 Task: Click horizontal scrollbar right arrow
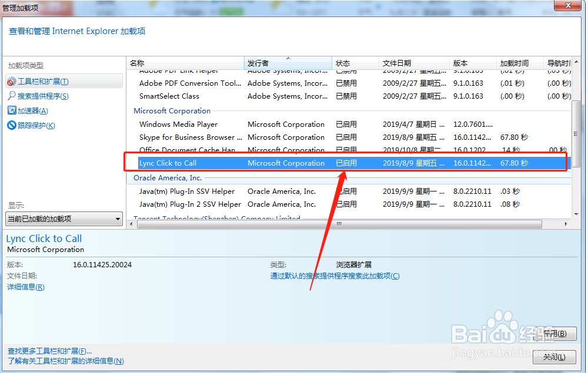tap(566, 224)
